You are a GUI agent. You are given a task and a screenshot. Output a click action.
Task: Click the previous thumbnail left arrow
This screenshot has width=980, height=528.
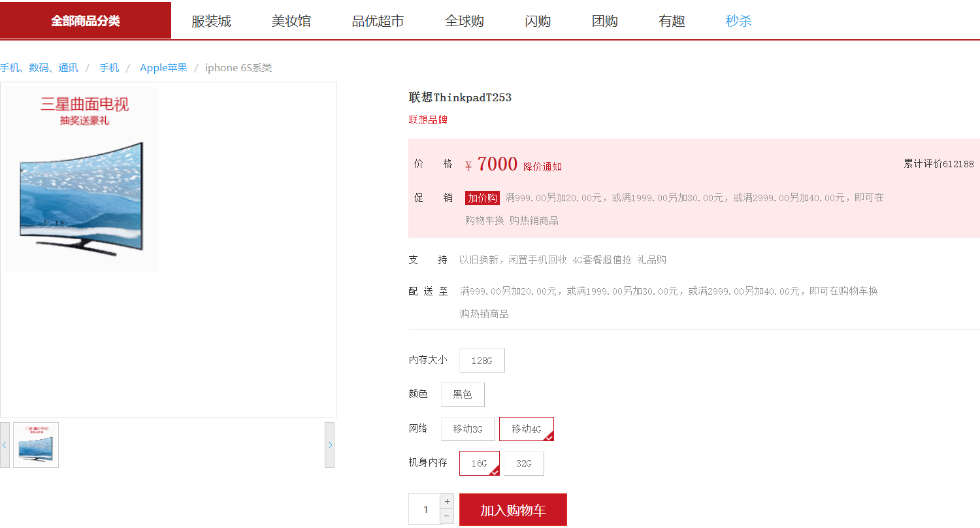tap(5, 445)
